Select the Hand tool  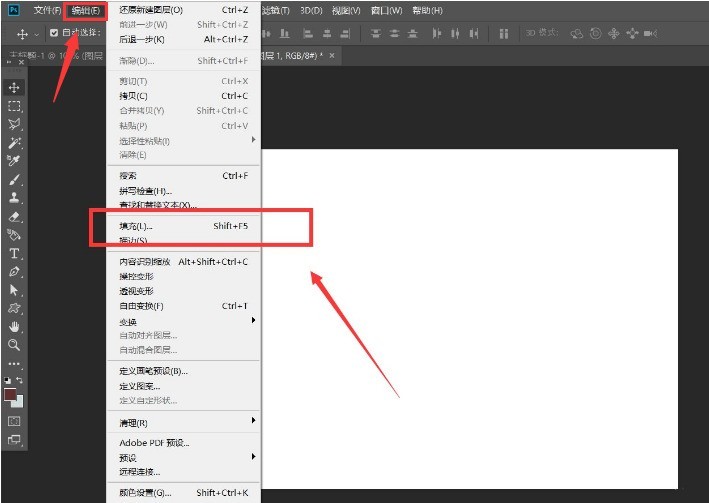[14, 327]
